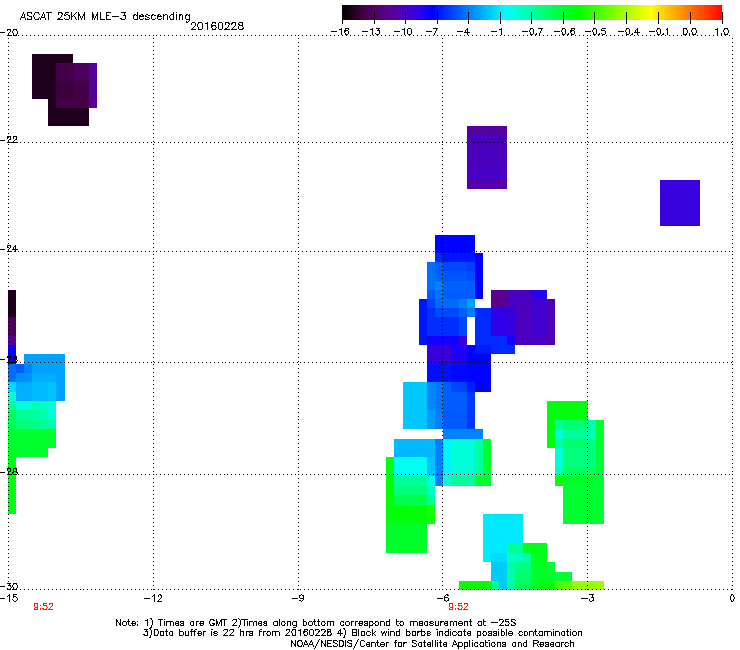Click the black end of the color bar

pos(348,13)
